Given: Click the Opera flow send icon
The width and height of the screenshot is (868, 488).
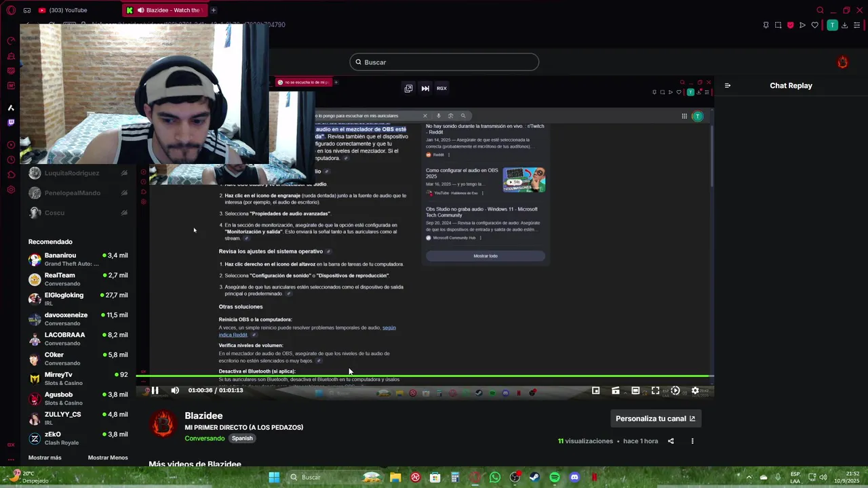Looking at the screenshot, I should [802, 25].
